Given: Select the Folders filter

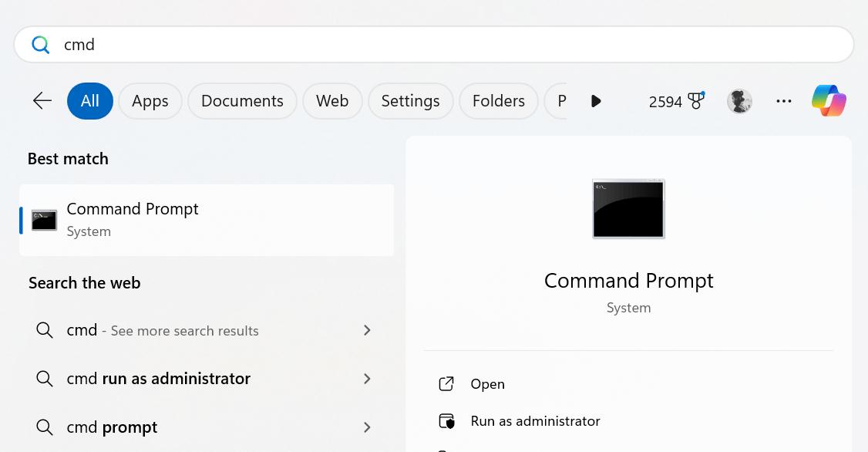Looking at the screenshot, I should click(498, 100).
